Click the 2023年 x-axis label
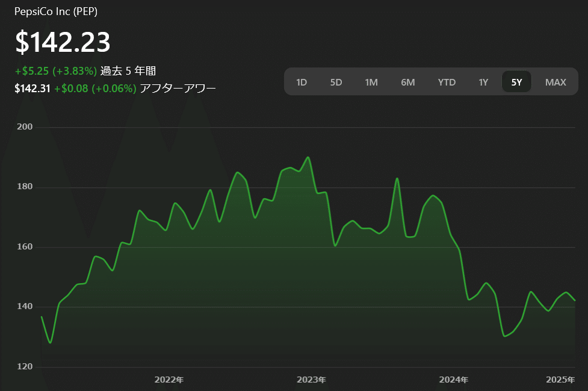The width and height of the screenshot is (588, 391). (311, 380)
